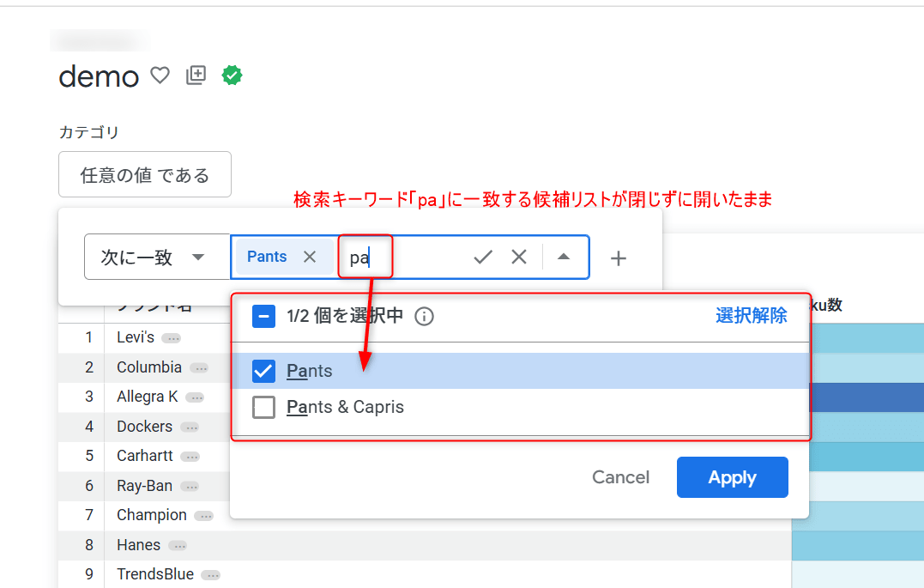Cancel the filter changes

pyautogui.click(x=620, y=477)
